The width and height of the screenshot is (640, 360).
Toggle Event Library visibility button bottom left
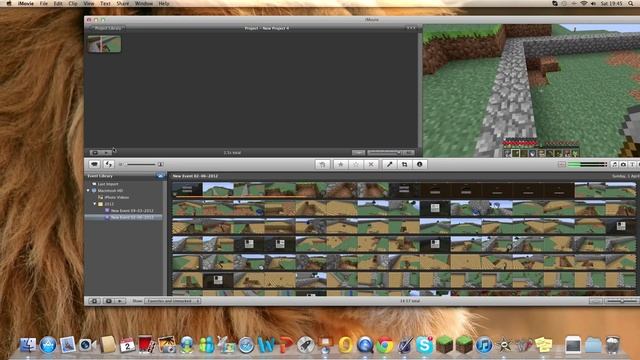click(x=94, y=301)
